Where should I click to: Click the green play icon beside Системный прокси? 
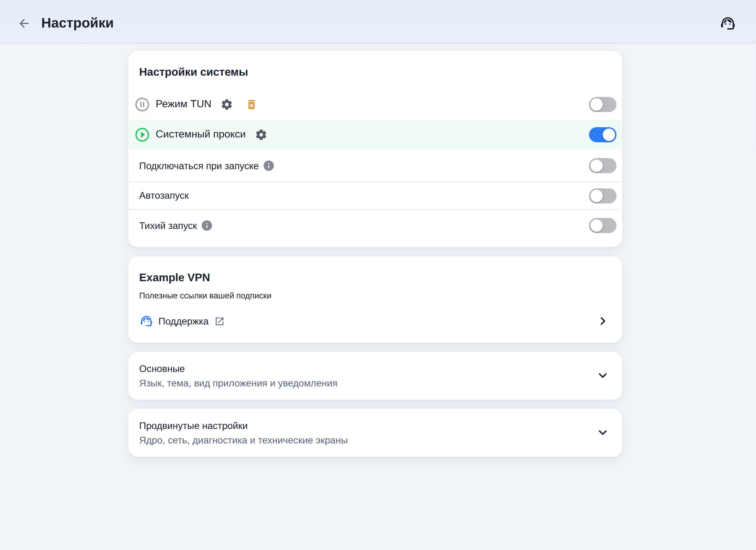click(x=142, y=135)
